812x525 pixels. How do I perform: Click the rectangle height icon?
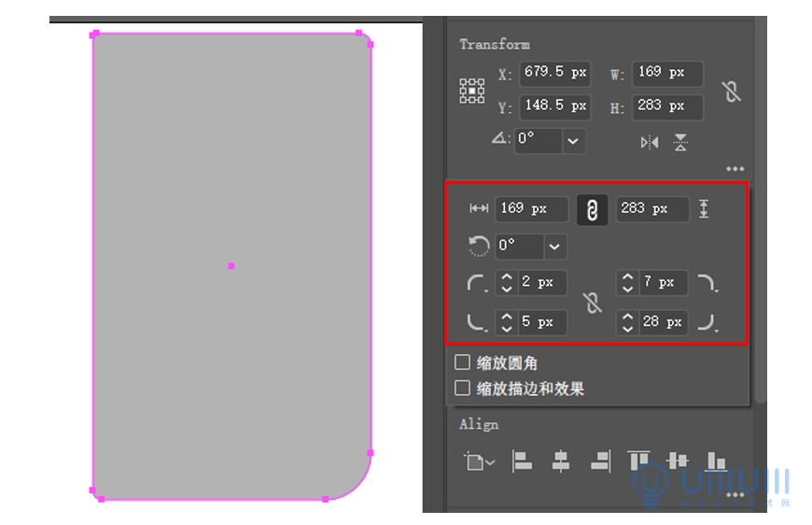[703, 209]
